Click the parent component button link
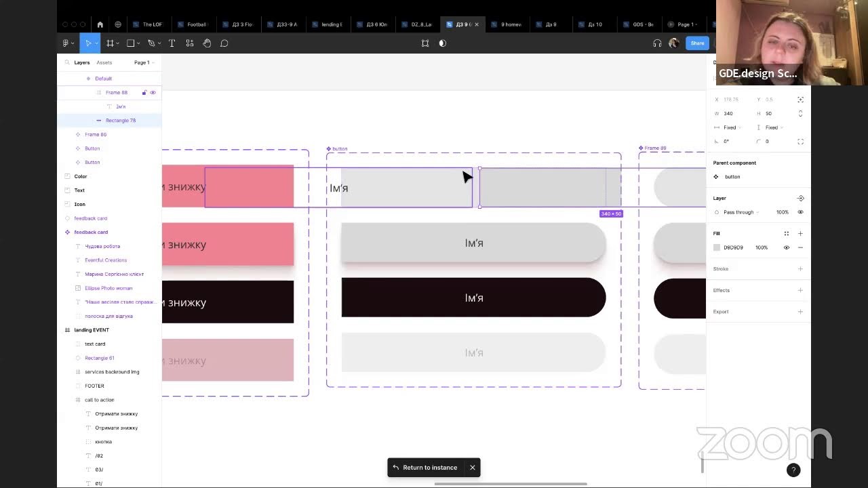 (x=732, y=177)
